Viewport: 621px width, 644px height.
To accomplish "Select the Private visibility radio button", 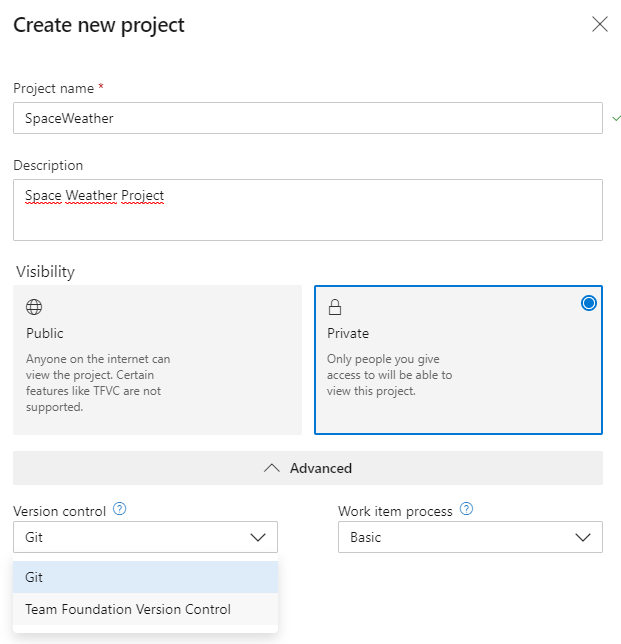I will (x=588, y=303).
